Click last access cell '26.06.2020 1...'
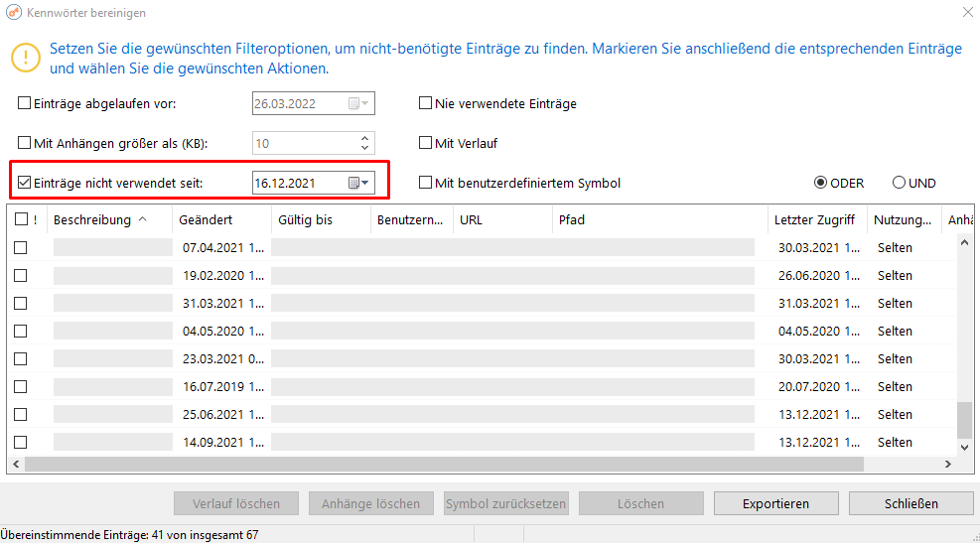 coord(819,276)
